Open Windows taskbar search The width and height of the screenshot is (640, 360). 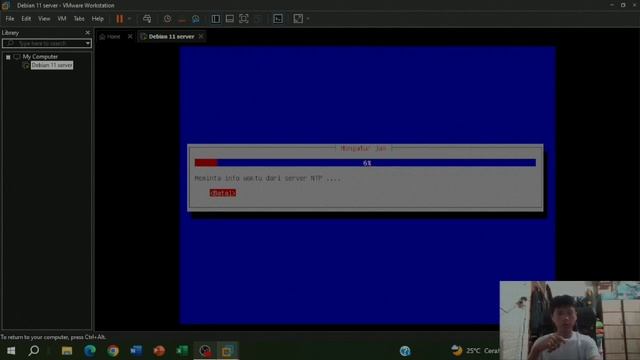(x=34, y=351)
